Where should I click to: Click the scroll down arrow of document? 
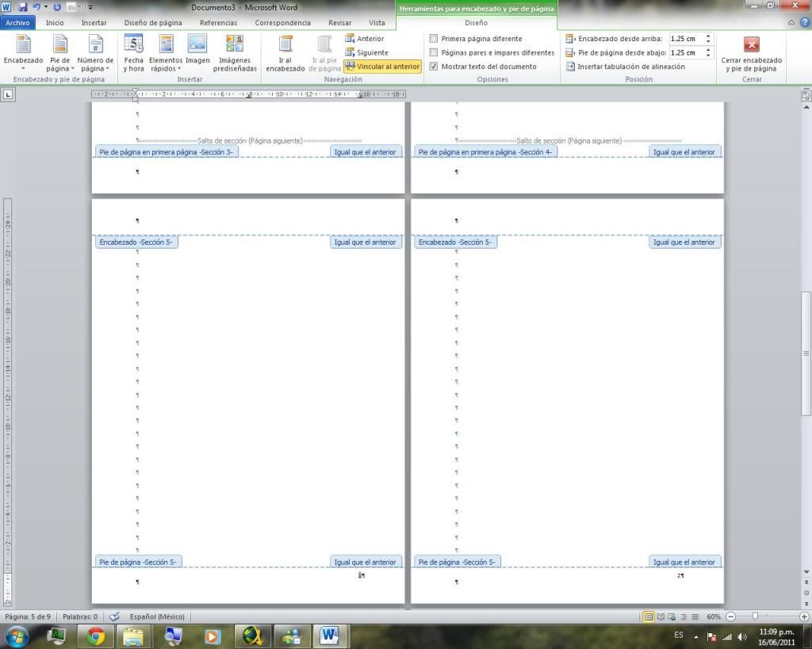coord(806,571)
